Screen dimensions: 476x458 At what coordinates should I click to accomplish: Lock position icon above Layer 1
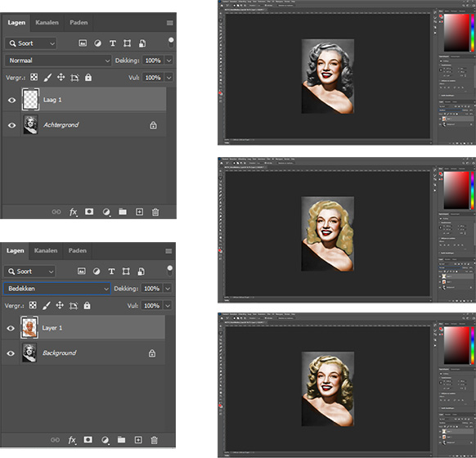click(60, 305)
